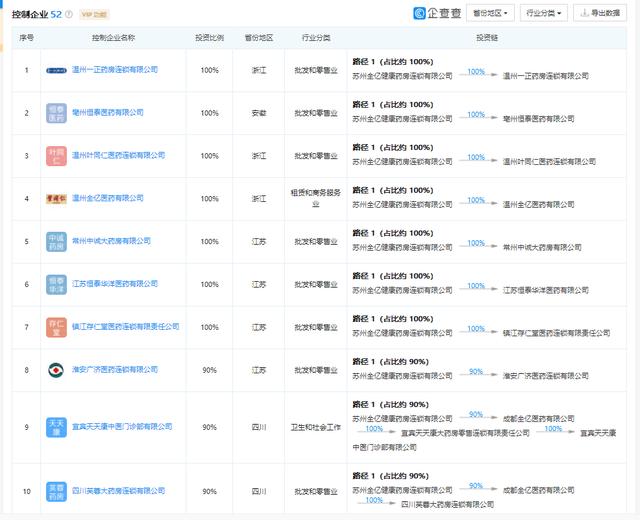The image size is (640, 520).
Task: Click 宜宾天天康大药房零售连锁有限责任公司 in row 9's chain
Action: tap(465, 433)
